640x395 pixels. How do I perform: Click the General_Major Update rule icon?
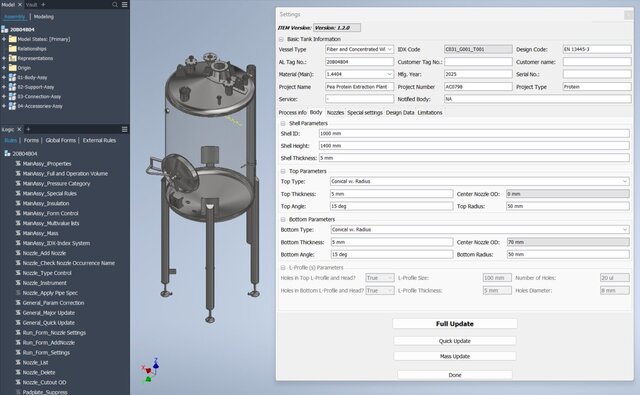[18, 313]
